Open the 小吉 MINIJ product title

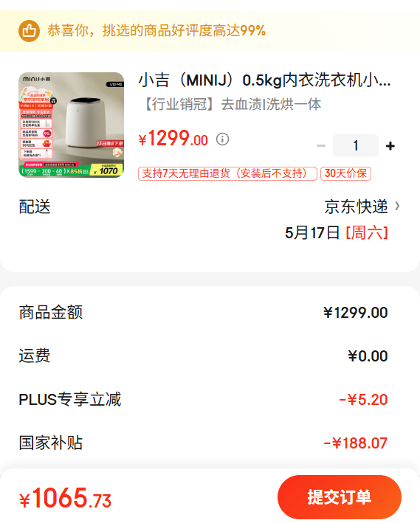(x=264, y=80)
